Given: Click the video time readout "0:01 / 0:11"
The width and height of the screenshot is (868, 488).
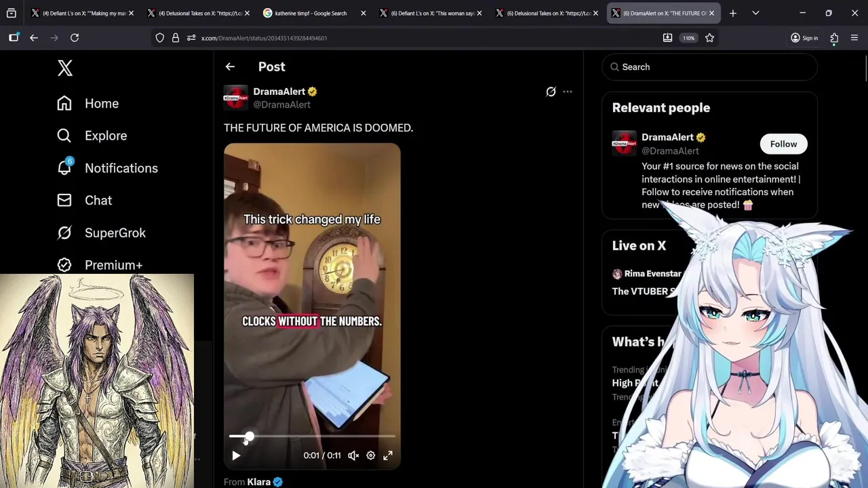Looking at the screenshot, I should pyautogui.click(x=322, y=455).
